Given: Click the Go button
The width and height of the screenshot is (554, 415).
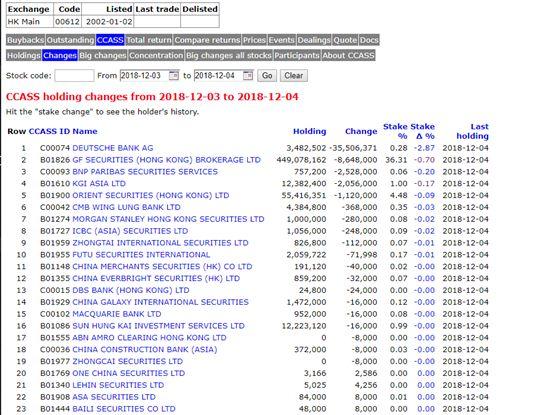Looking at the screenshot, I should tap(267, 76).
